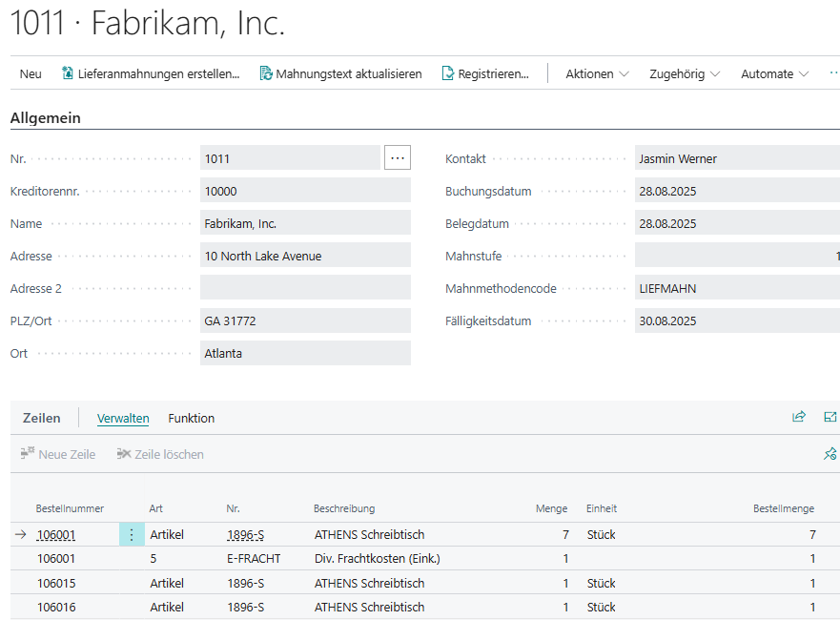Click the Neu button
This screenshot has width=840, height=620.
coord(31,73)
